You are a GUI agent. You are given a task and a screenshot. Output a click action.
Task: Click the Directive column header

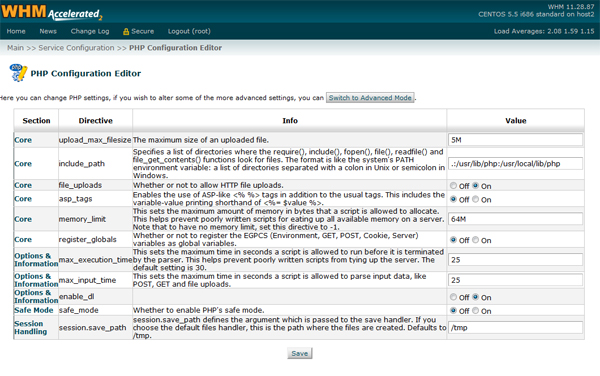[x=96, y=120]
